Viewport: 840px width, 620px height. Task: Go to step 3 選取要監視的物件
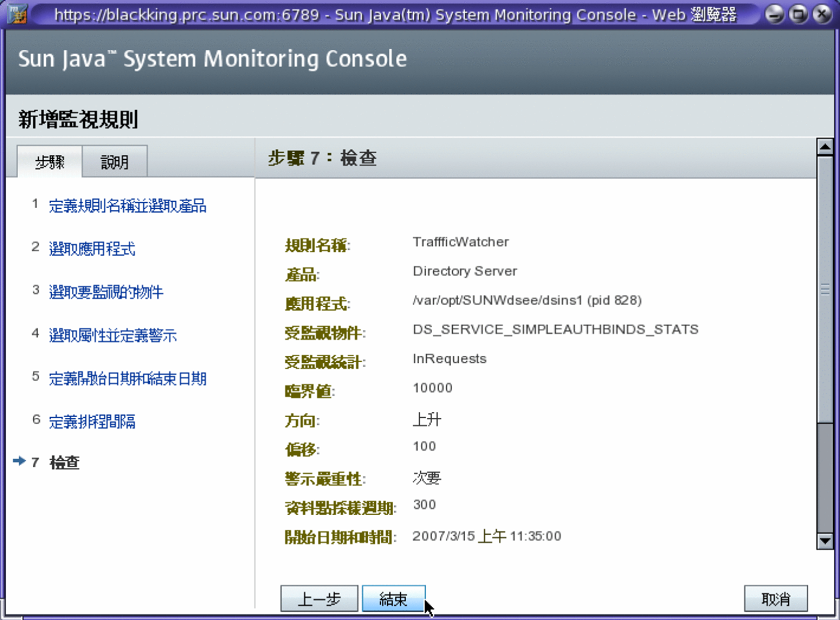(106, 292)
